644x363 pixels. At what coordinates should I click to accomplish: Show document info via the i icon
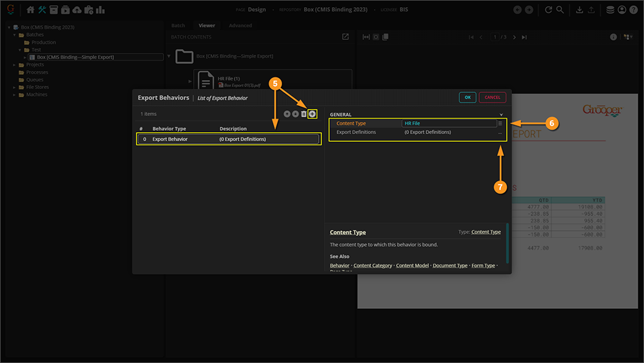point(613,37)
